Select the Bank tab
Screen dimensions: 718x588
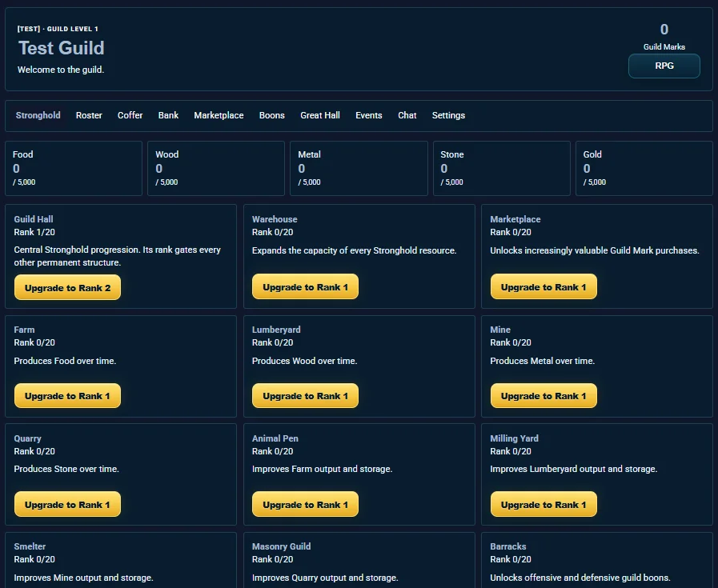click(168, 115)
